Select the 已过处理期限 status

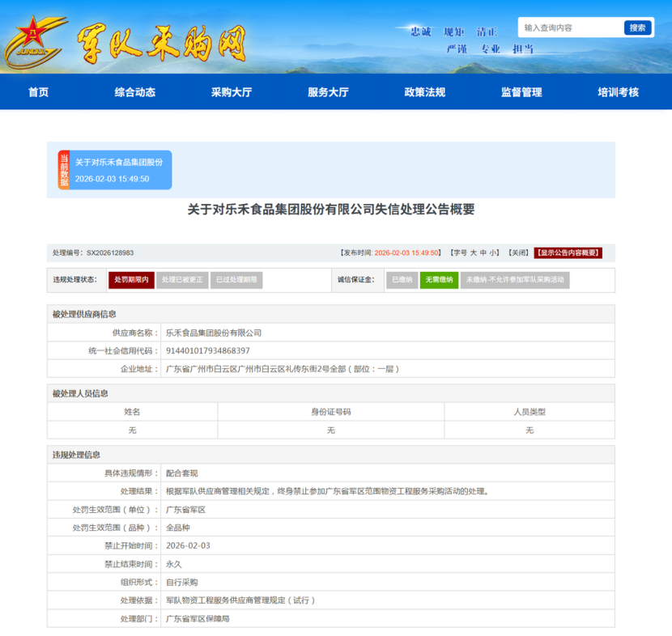(236, 280)
